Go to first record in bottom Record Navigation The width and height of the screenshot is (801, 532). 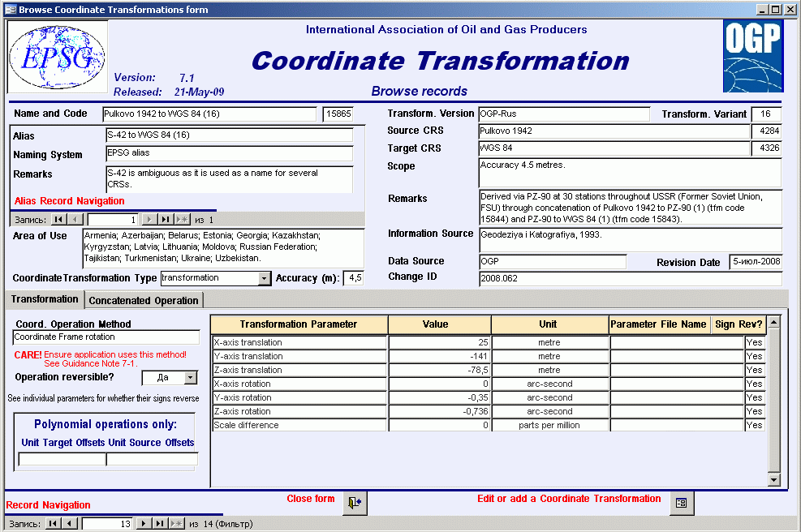(x=53, y=524)
